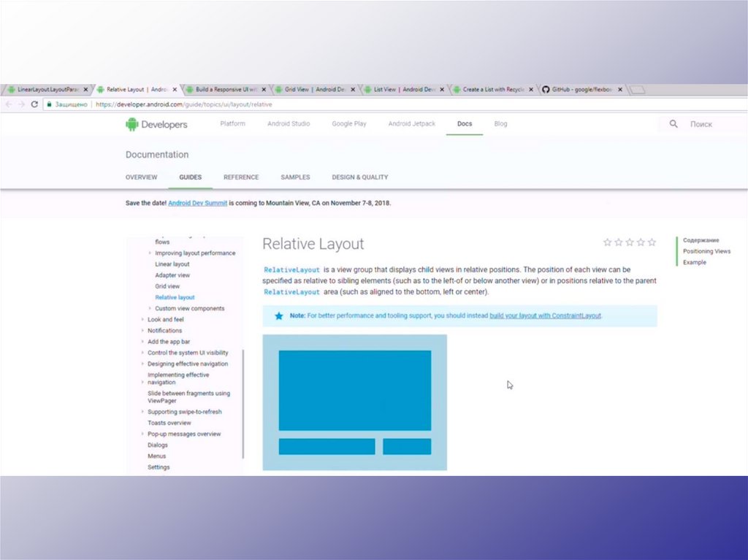
Task: Jump to Example section
Action: click(x=695, y=262)
